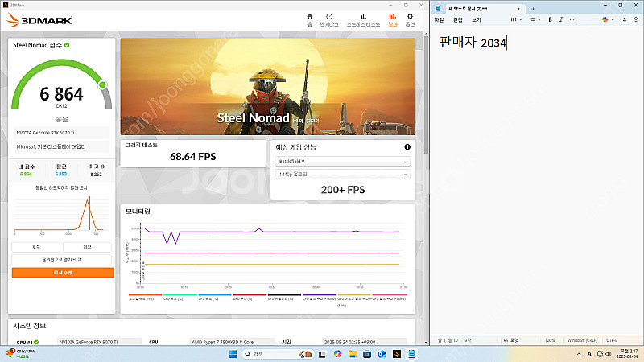Click the Copilot icon in Notepad toolbar
The height and width of the screenshot is (362, 644).
coord(605,19)
